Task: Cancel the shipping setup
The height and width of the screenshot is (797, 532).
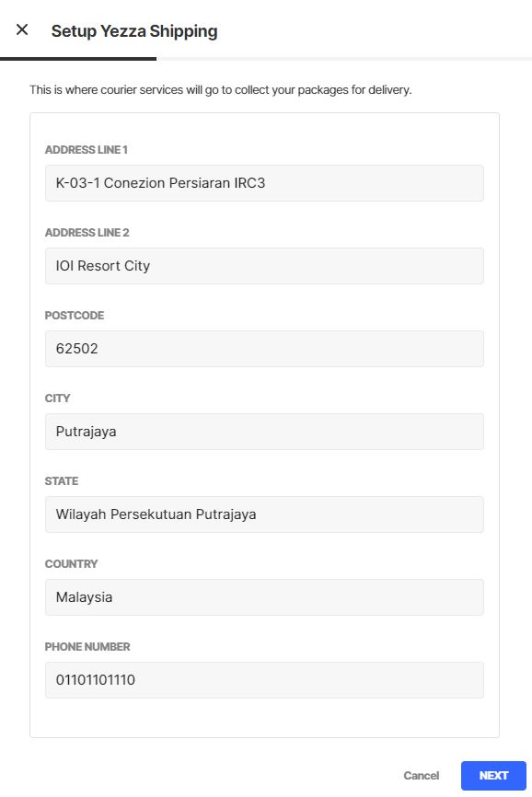Action: tap(422, 776)
